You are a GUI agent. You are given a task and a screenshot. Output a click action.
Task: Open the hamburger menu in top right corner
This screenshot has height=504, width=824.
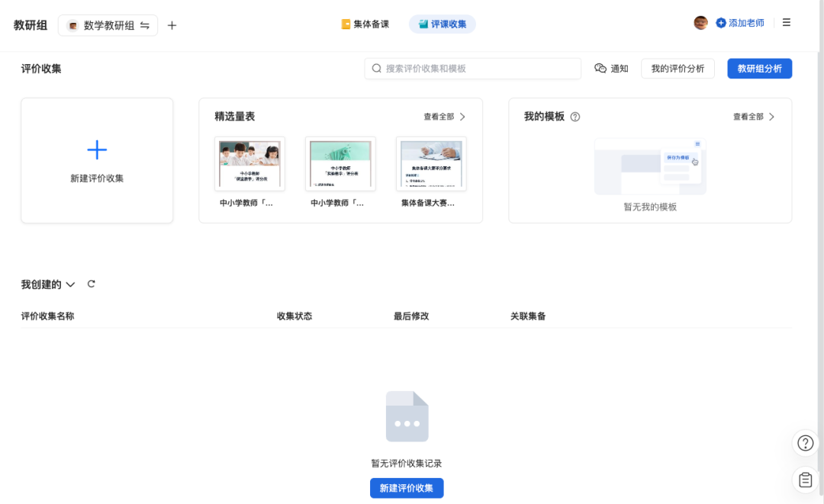click(787, 22)
